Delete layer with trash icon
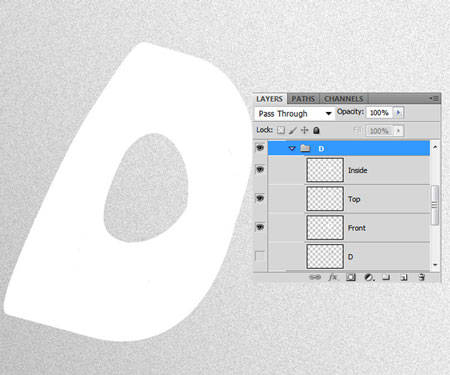450x375 pixels. (421, 277)
